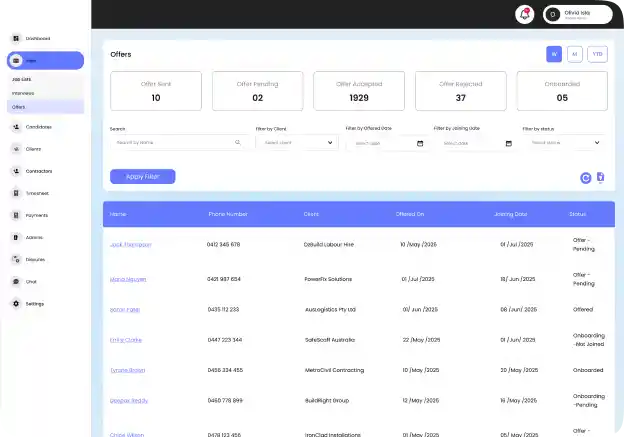The image size is (624, 437).
Task: Click the Offered Date select field
Action: [x=389, y=143]
